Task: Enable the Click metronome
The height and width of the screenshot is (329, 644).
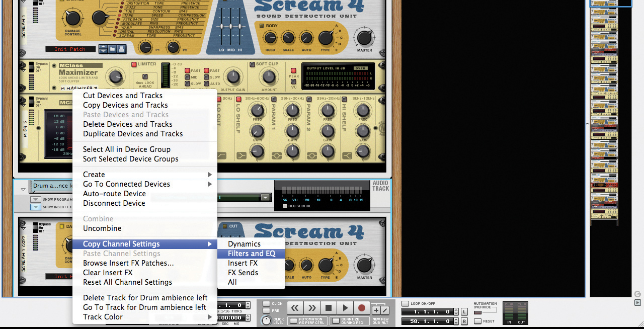Action: pos(266,303)
